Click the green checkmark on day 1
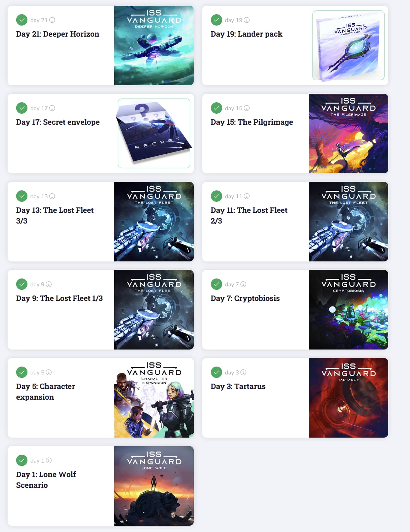Viewport: 410px width, 532px height. click(22, 460)
